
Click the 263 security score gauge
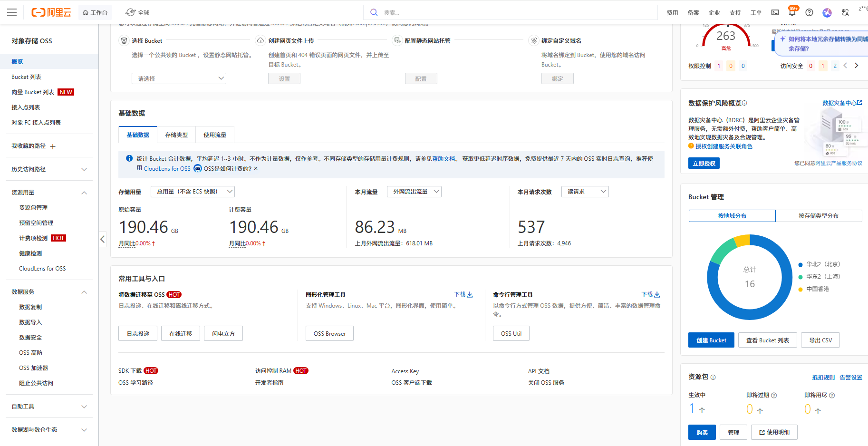coord(726,37)
